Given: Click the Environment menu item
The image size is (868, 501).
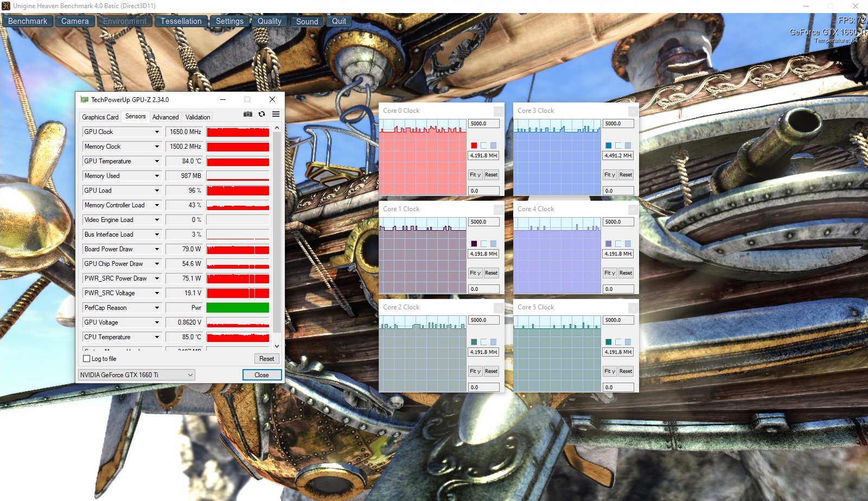Looking at the screenshot, I should (x=125, y=21).
